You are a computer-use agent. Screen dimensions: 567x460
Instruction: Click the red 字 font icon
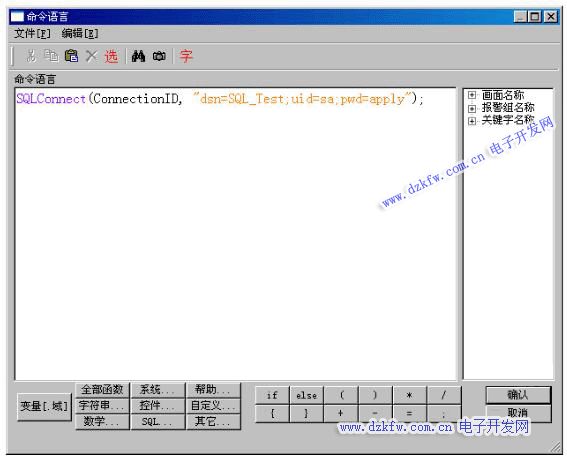(186, 56)
